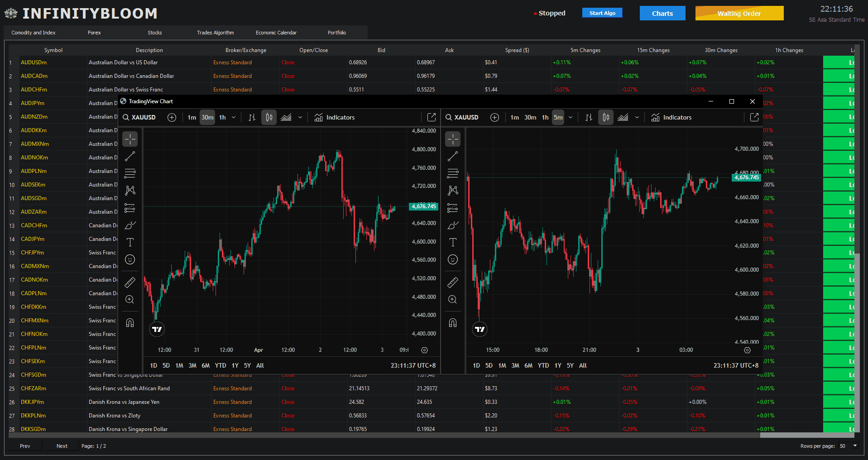Expand chart style dropdown in right chart
Viewport: 868px width, 460px height.
click(x=637, y=117)
